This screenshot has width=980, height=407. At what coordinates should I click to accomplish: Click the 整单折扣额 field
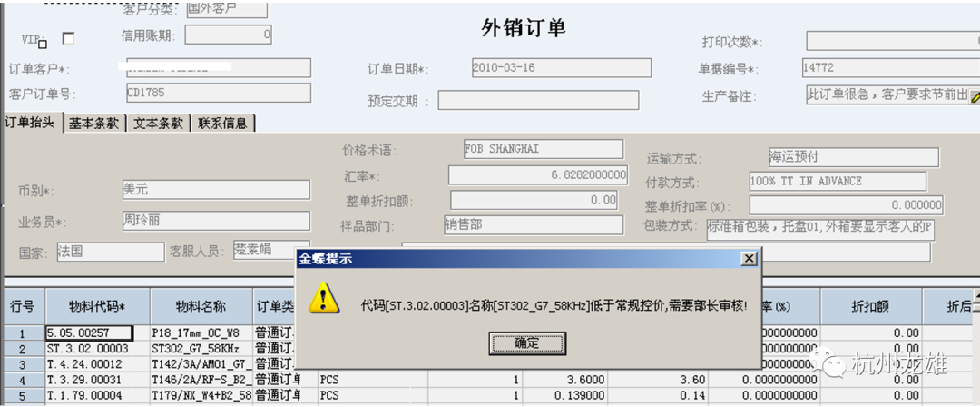[x=534, y=201]
